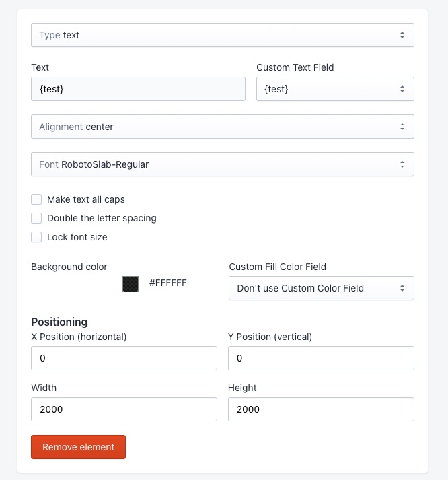The height and width of the screenshot is (480, 448).
Task: Click the 'Background color' label
Action: (x=69, y=267)
